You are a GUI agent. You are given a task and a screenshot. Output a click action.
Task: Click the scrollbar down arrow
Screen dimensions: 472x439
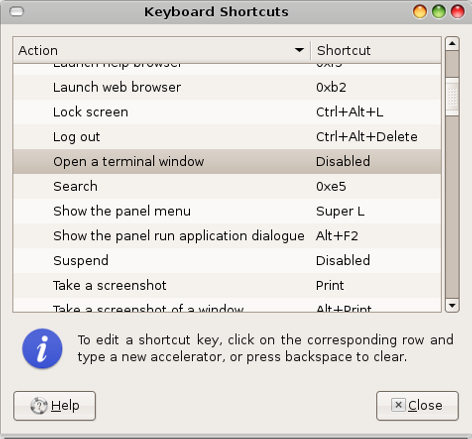tap(452, 305)
